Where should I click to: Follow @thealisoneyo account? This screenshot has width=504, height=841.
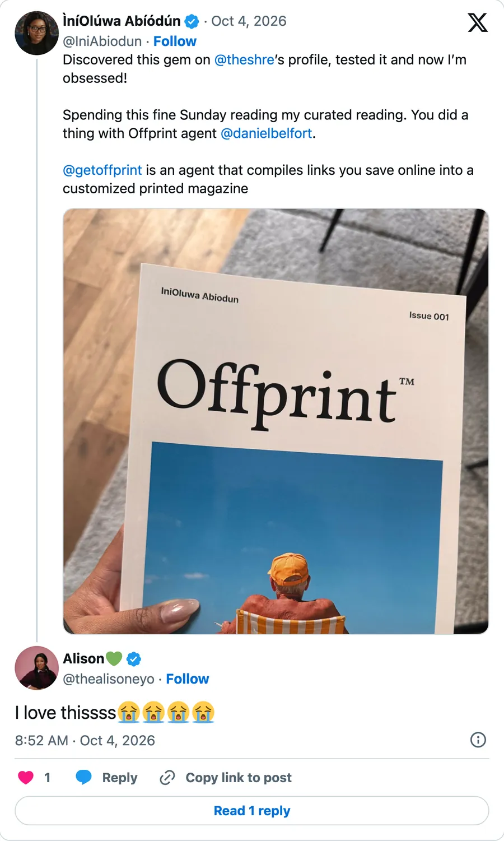187,679
